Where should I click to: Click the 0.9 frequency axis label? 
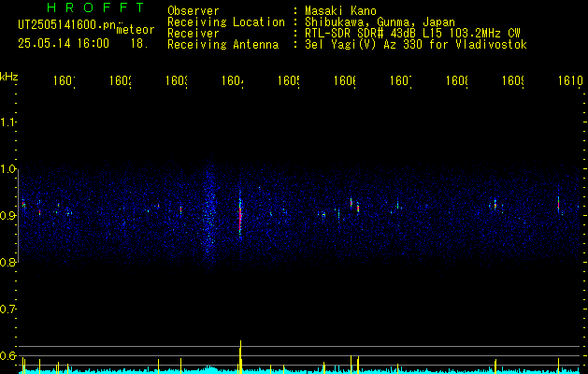tap(7, 216)
